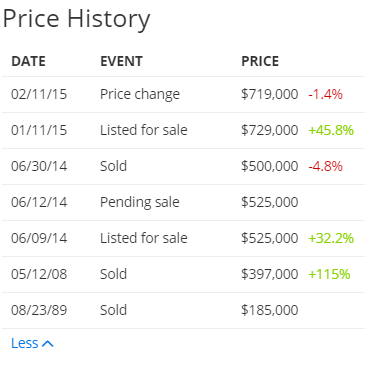Click the $719,000 price
This screenshot has width=365, height=373.
point(270,94)
